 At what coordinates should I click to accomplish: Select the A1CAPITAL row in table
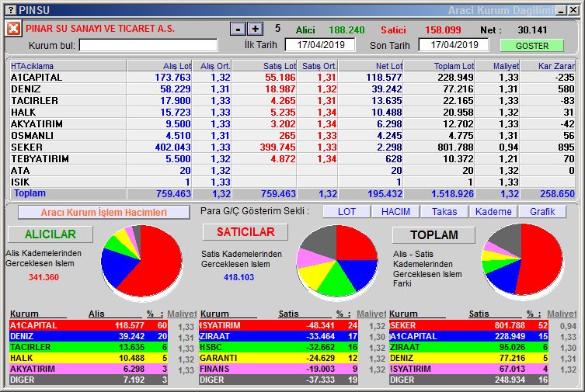click(x=292, y=78)
